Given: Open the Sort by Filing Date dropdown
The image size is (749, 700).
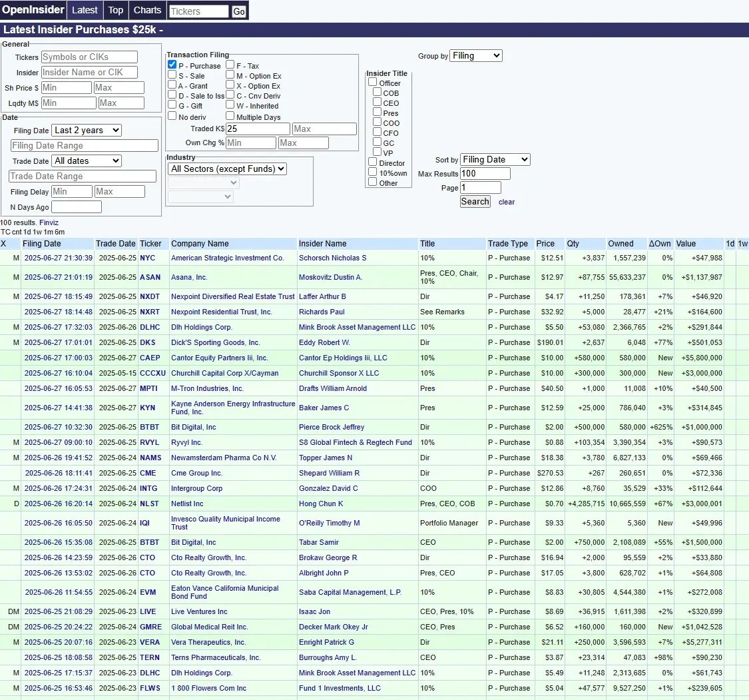Looking at the screenshot, I should tap(495, 160).
